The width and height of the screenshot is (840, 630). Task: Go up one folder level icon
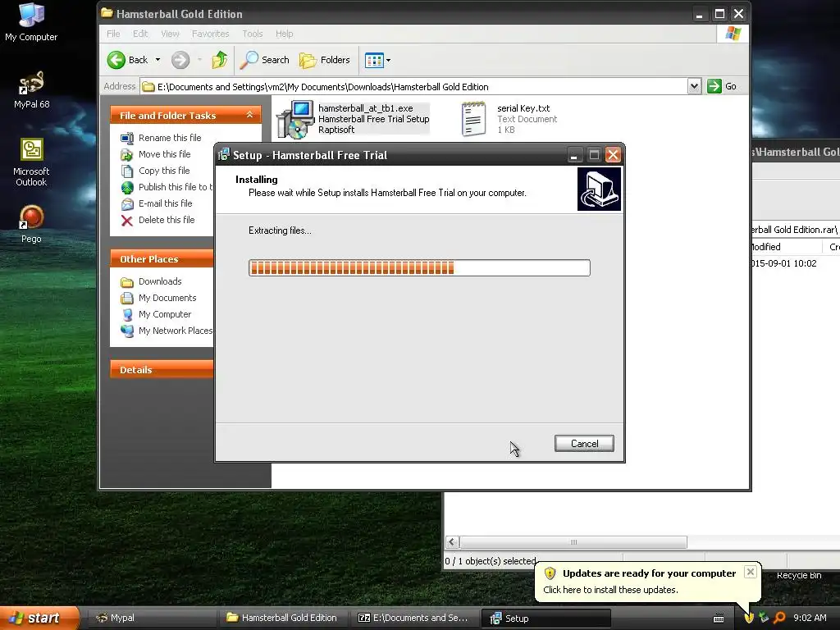tap(220, 60)
